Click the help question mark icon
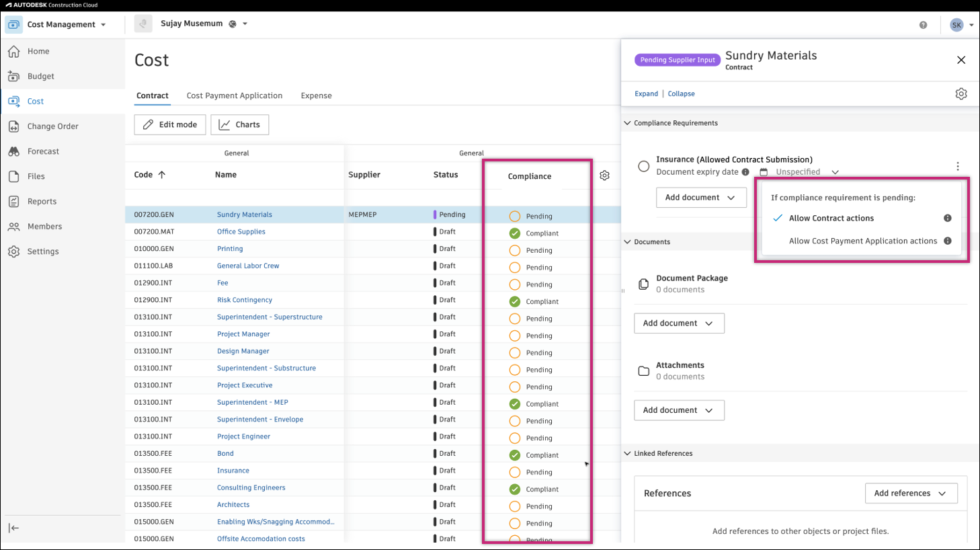 pos(923,24)
